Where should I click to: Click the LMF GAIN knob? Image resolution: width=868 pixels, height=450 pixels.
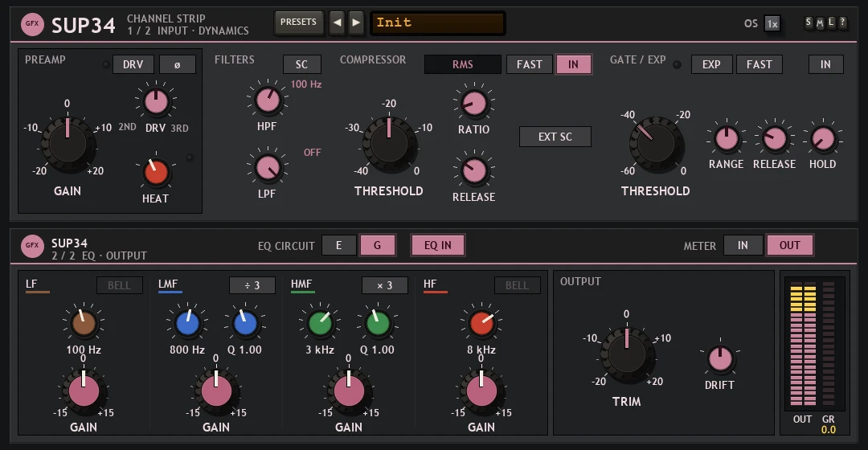coord(216,391)
